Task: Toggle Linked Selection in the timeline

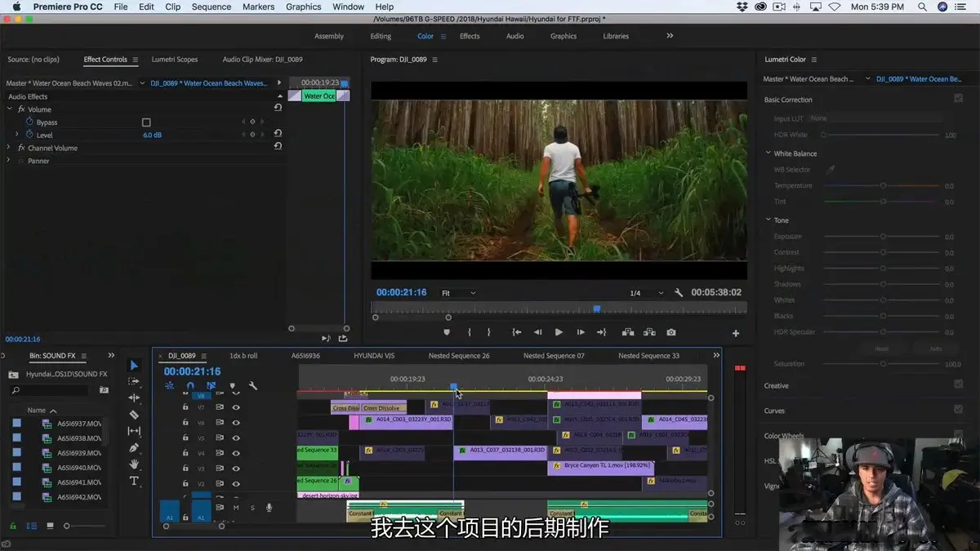Action: [x=212, y=385]
